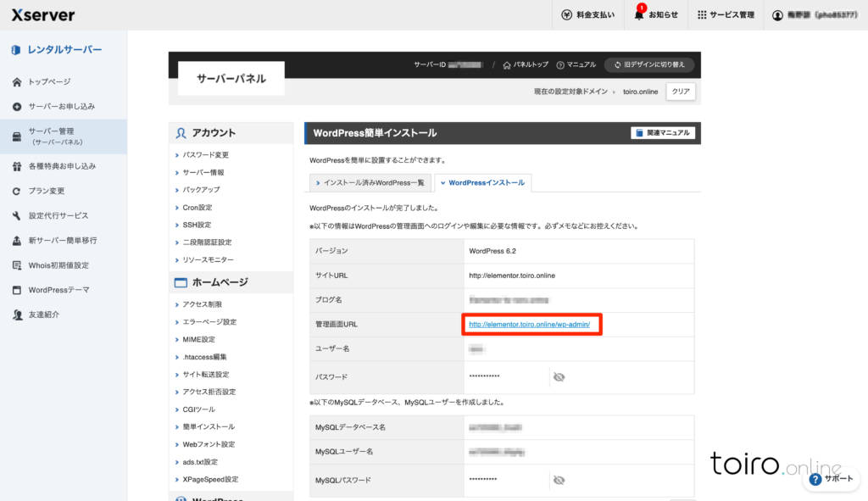The height and width of the screenshot is (501, 868).
Task: Open 友達紹介 in the sidebar
Action: [x=44, y=315]
